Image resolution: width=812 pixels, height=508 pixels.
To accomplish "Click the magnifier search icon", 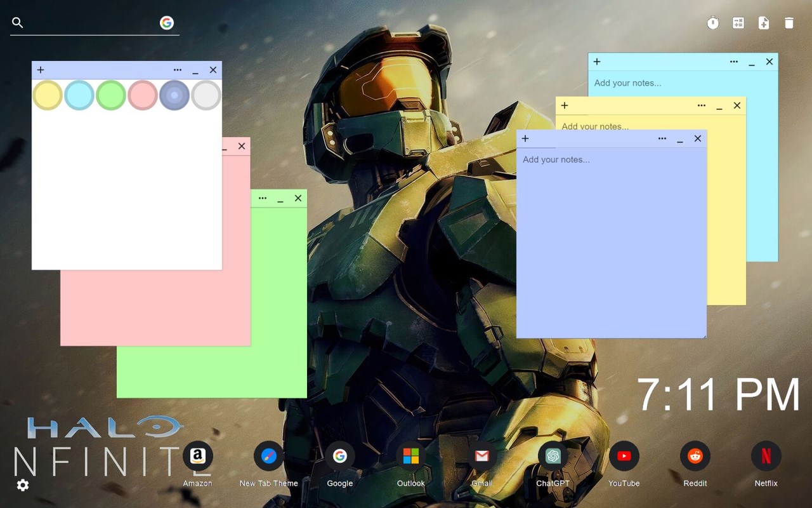I will point(18,23).
